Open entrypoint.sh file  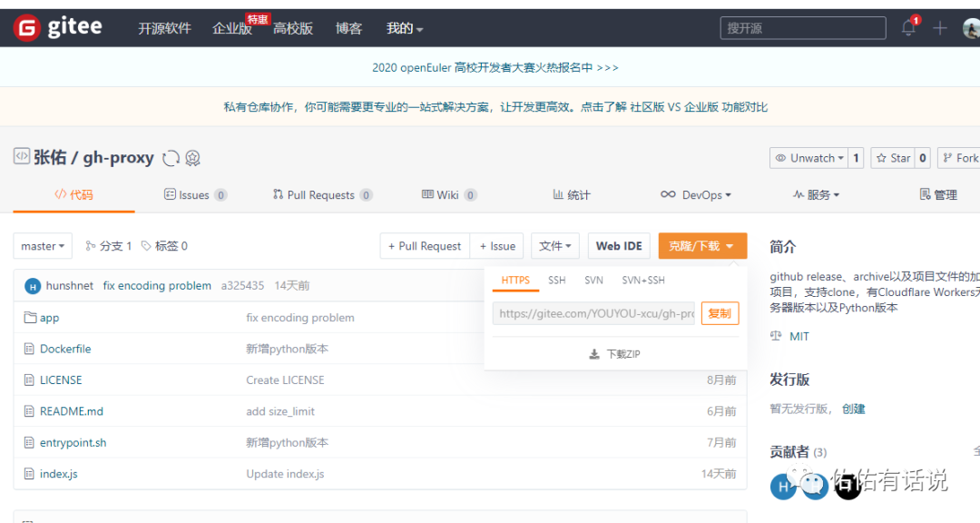pos(73,442)
